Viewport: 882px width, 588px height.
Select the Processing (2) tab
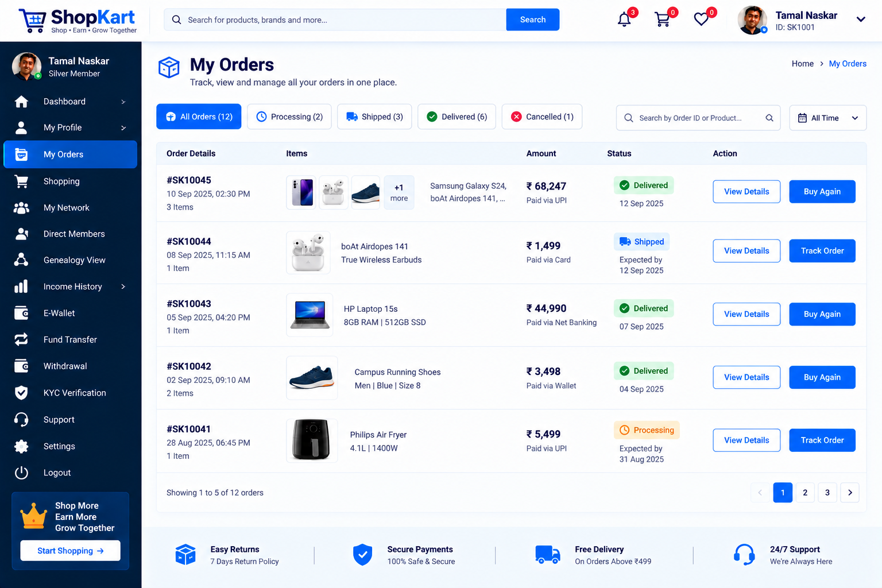tap(289, 117)
